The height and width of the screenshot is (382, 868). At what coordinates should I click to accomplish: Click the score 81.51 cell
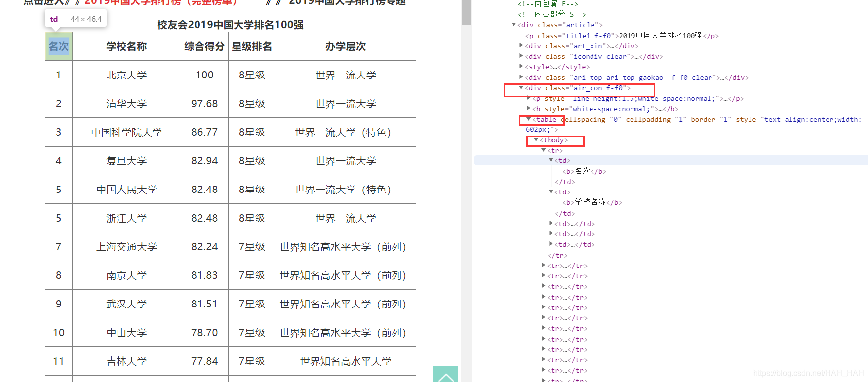pos(204,304)
